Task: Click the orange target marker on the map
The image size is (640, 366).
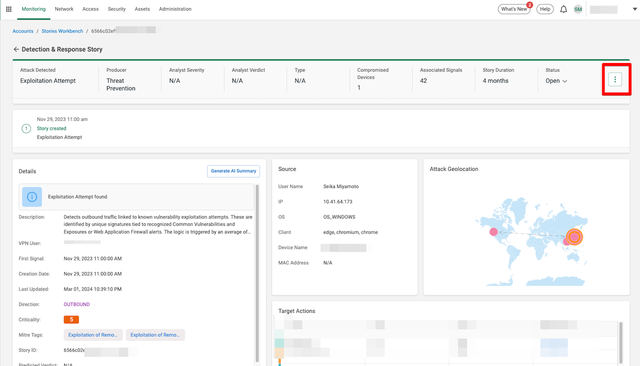Action: [574, 237]
